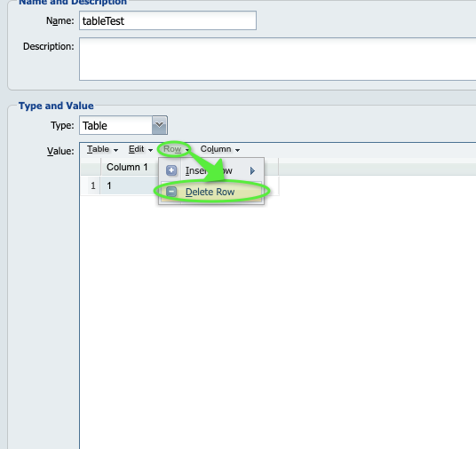Click the Value label
This screenshot has height=449, width=476.
(x=60, y=151)
